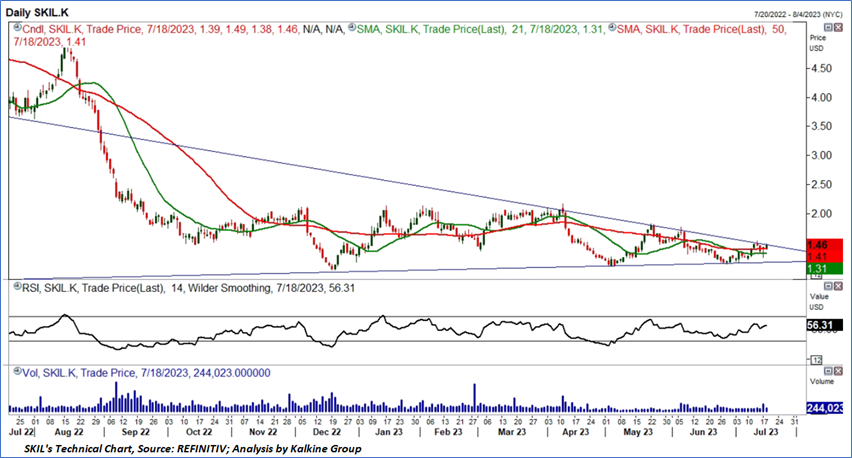The width and height of the screenshot is (852, 458).
Task: Click the 2.50 price axis label
Action: click(x=820, y=185)
